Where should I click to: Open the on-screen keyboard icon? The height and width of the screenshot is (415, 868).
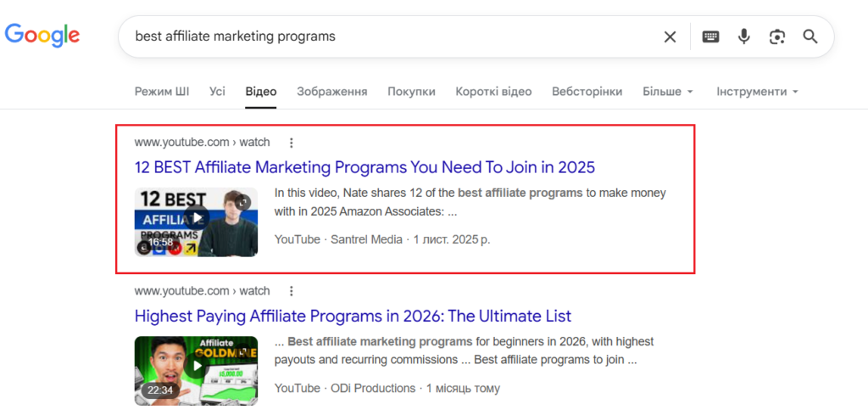711,36
